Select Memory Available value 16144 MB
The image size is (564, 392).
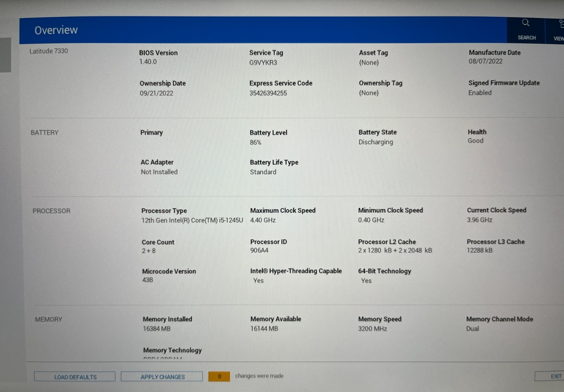[264, 329]
